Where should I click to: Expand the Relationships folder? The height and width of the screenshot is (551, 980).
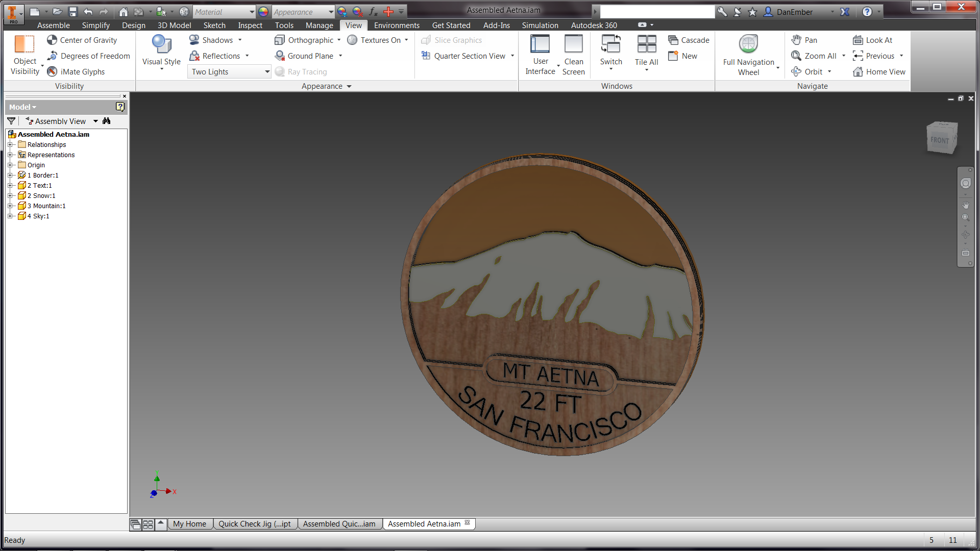[10, 145]
